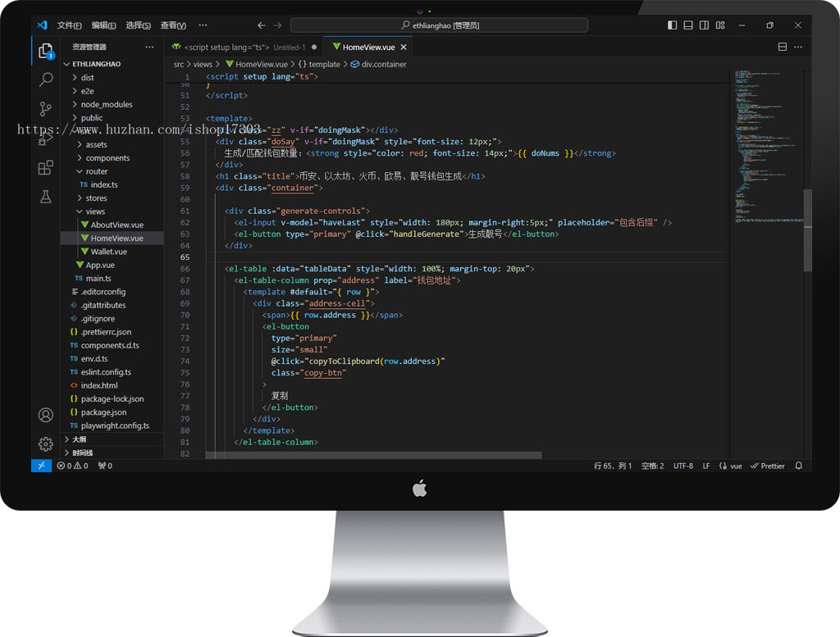Open package.json file
The image size is (840, 637).
click(x=103, y=412)
